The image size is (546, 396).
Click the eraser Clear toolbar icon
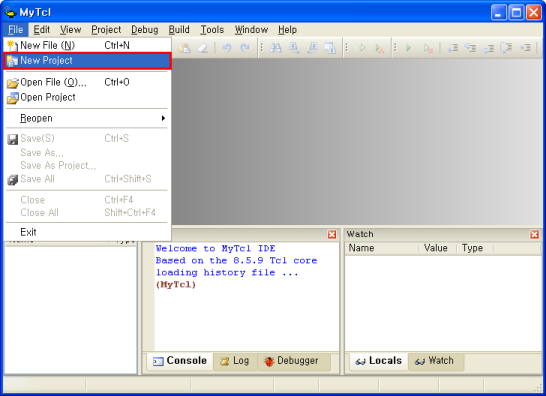click(203, 48)
